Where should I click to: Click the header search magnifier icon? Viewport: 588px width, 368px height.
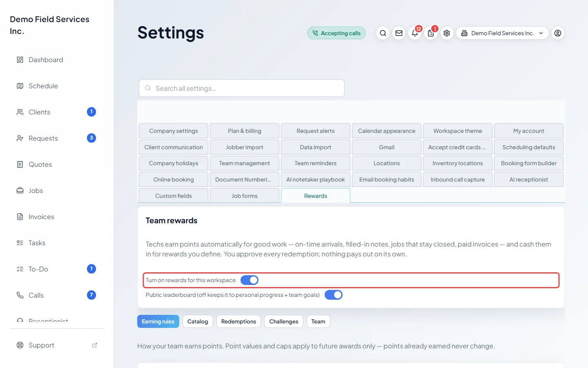[x=383, y=33]
